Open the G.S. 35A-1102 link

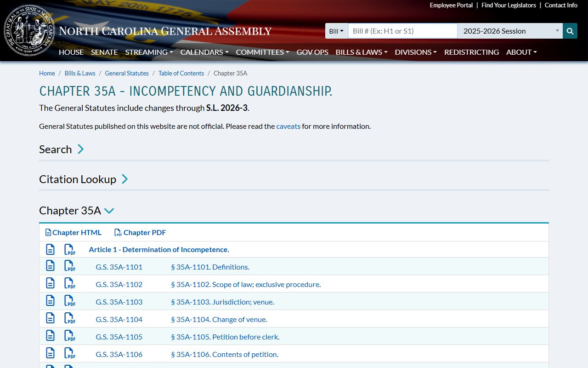click(x=119, y=284)
